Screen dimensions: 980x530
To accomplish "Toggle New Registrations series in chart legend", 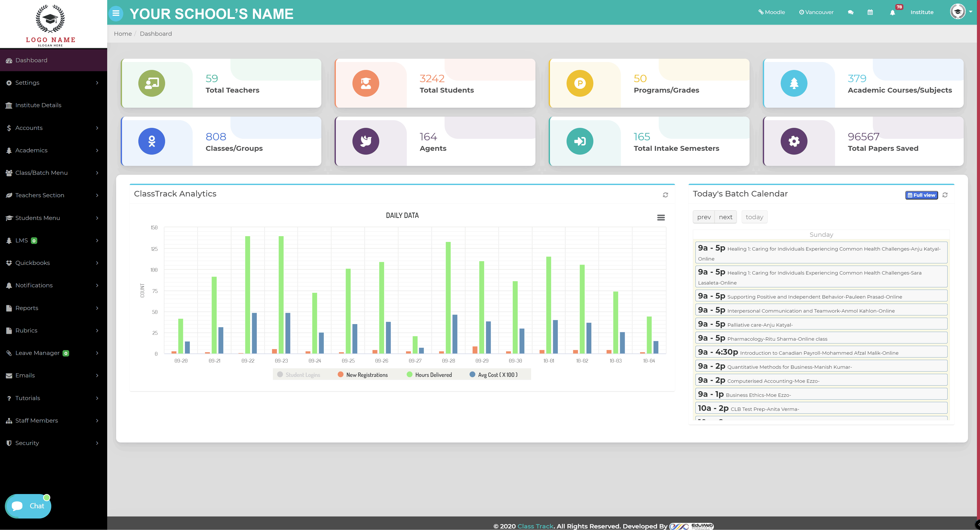I will [x=363, y=375].
